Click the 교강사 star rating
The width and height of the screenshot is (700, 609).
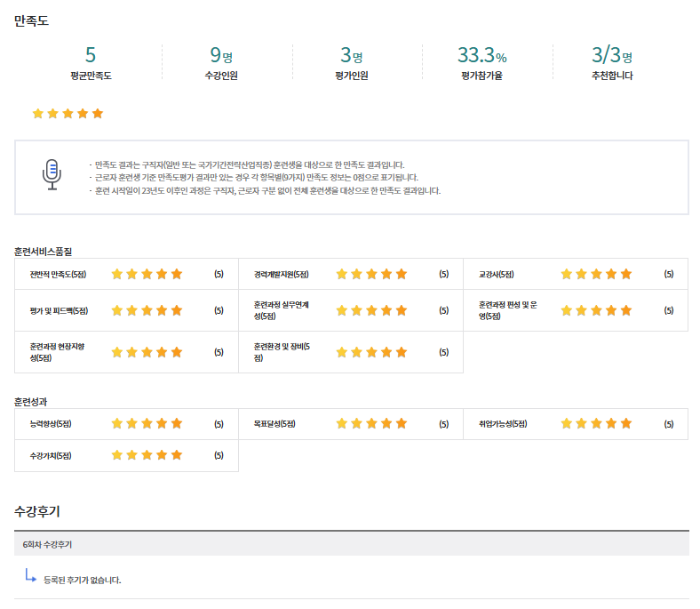[x=596, y=274]
